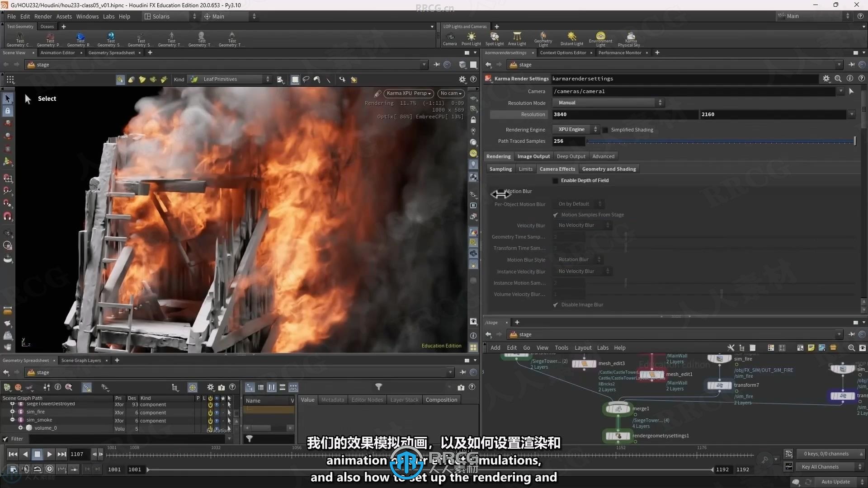Expand the sim_fire tree row
868x488 pixels.
point(13,412)
